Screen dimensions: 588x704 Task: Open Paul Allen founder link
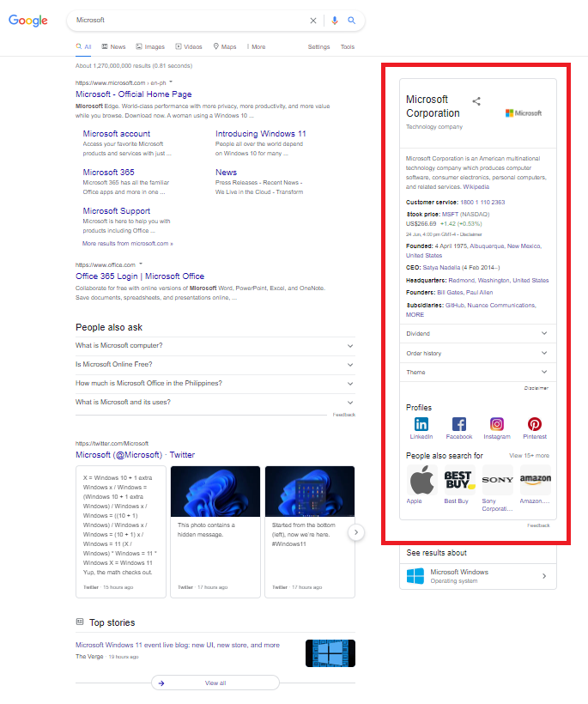pyautogui.click(x=479, y=292)
